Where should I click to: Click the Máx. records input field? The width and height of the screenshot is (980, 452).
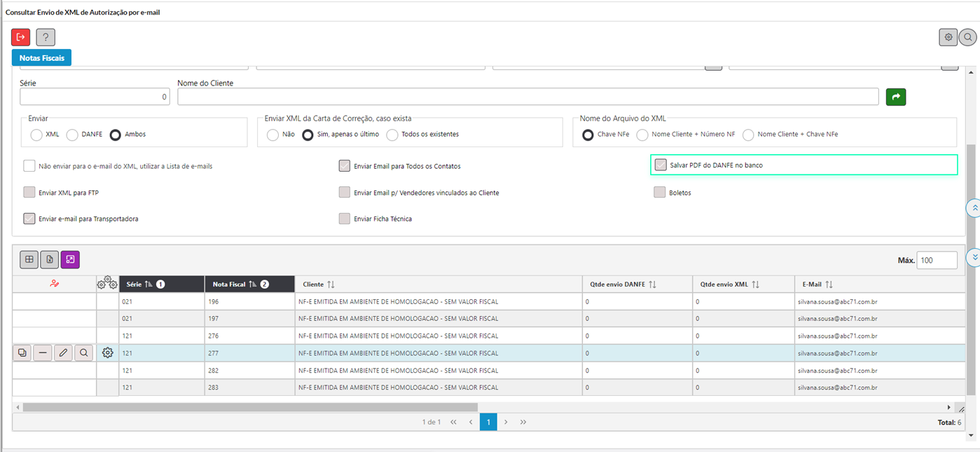[x=937, y=260]
